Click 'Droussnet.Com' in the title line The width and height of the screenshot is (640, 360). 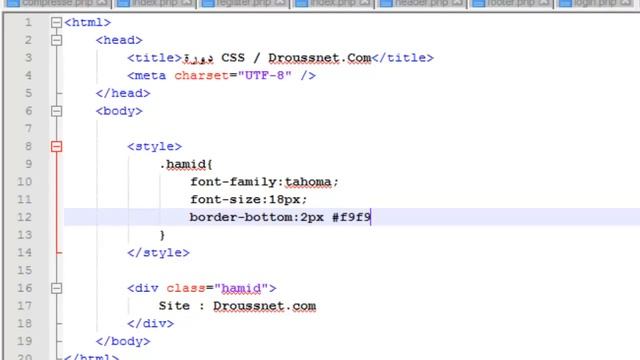(320, 58)
